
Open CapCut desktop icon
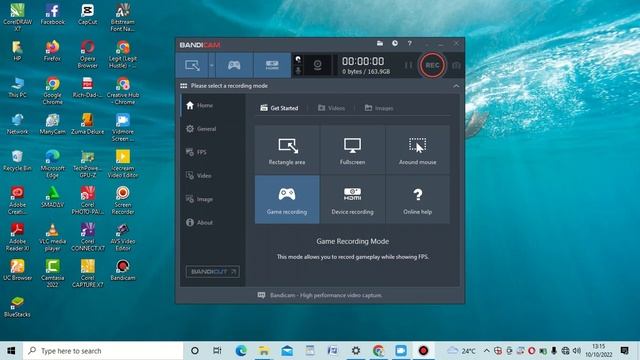87,14
